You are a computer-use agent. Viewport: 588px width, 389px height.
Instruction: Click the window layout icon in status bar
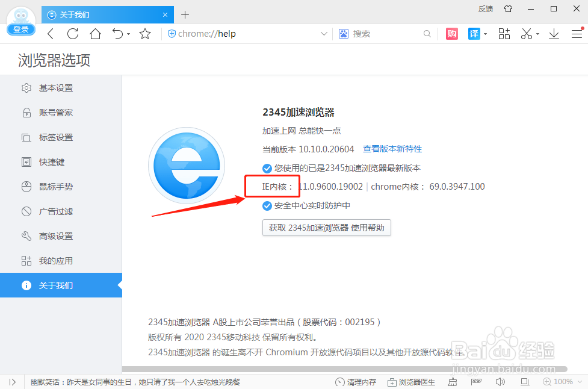tap(525, 382)
